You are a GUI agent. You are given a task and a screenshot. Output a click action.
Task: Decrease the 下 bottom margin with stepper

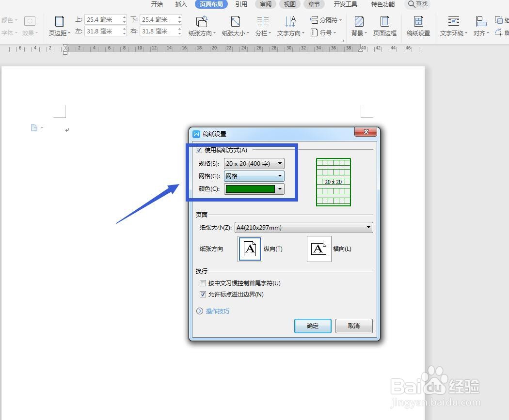pyautogui.click(x=180, y=22)
